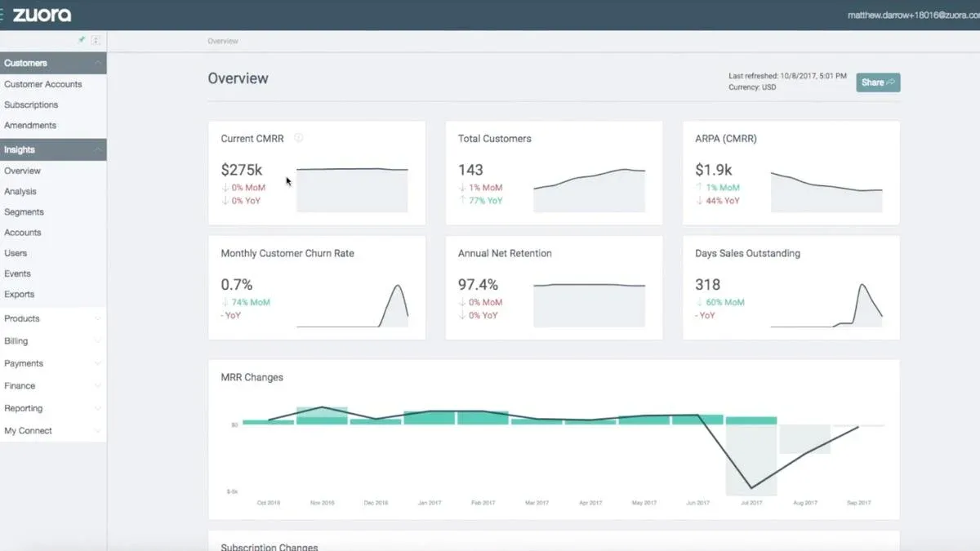Click the info icon beside Current CMRR
This screenshot has width=980, height=551.
(x=298, y=138)
